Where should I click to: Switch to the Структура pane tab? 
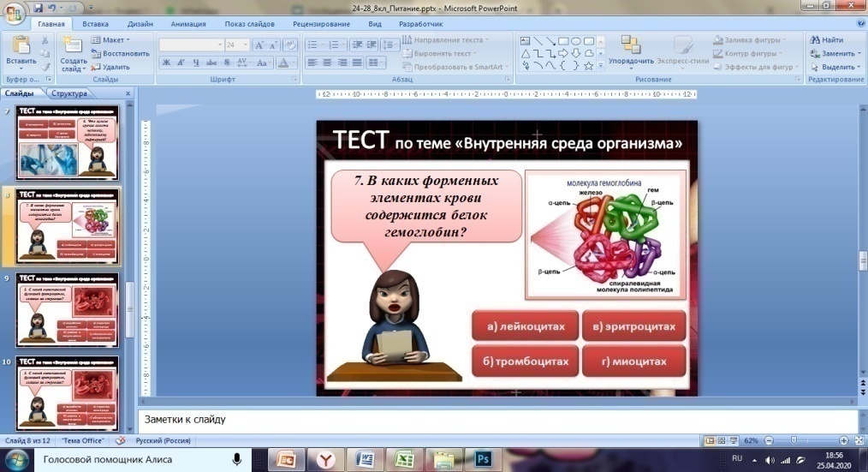tap(69, 93)
